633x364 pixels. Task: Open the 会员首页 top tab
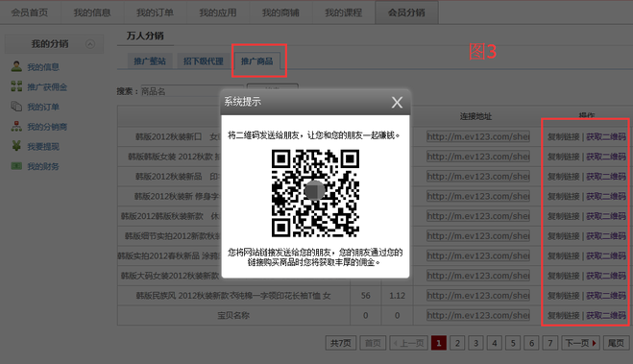point(30,12)
